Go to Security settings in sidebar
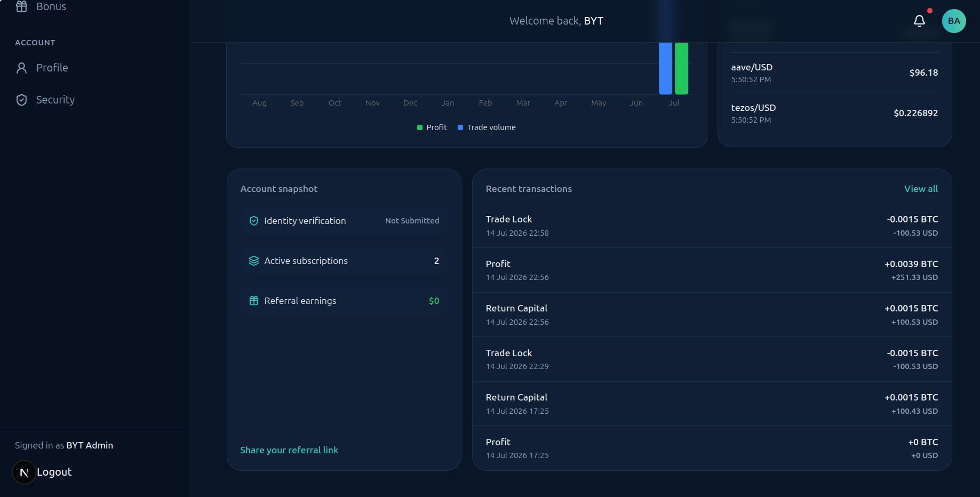980x497 pixels. point(95,100)
